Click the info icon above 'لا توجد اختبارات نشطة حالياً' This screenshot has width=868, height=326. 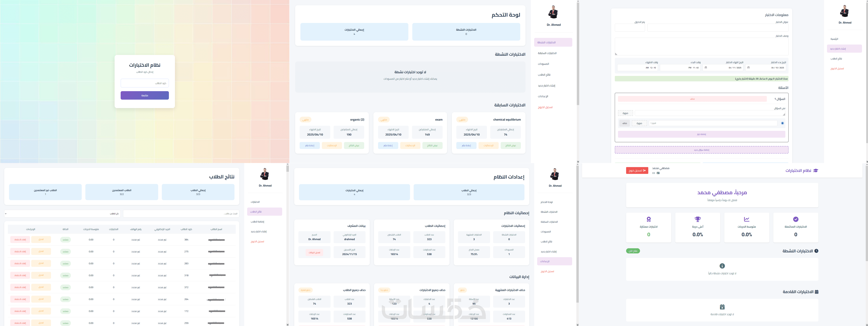[x=722, y=266]
